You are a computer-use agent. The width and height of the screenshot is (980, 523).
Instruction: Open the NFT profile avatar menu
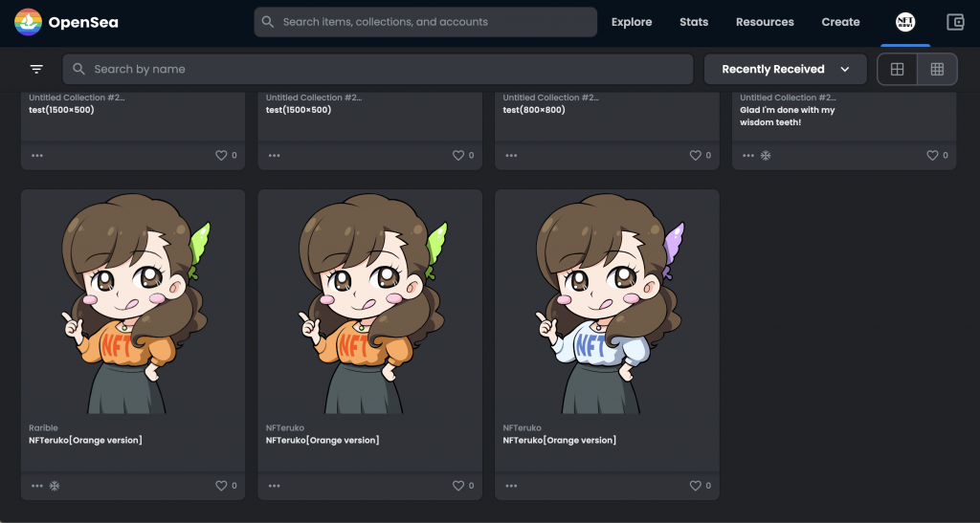click(904, 22)
